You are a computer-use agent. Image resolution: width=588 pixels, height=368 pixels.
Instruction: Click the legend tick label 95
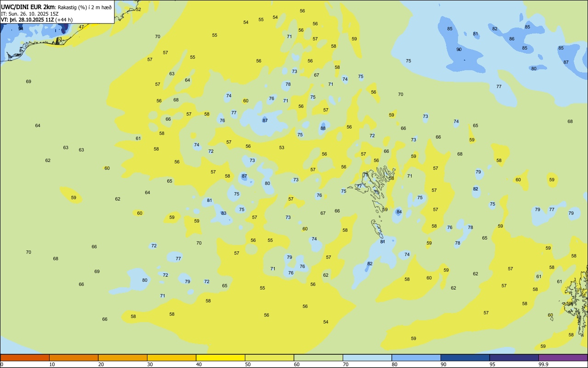tap(492, 364)
